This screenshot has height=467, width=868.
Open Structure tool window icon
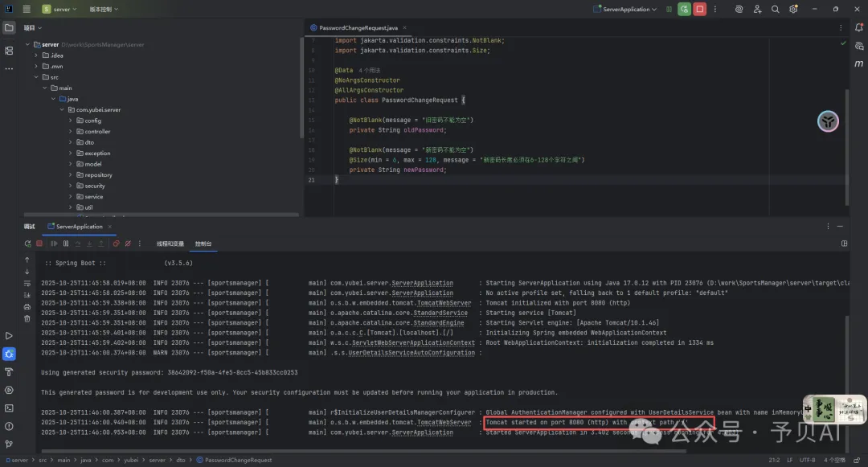9,51
